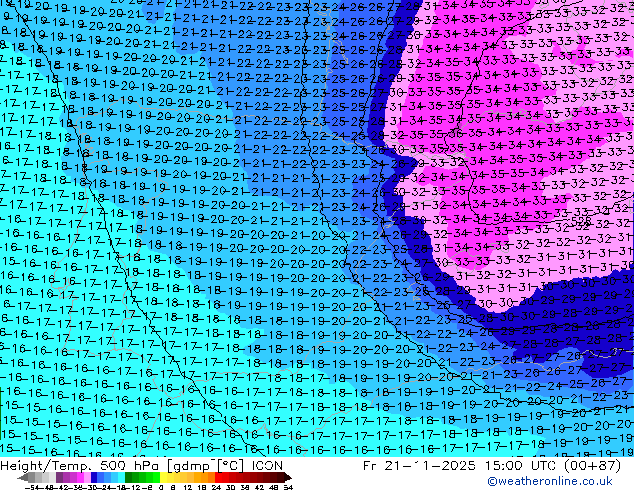
Task: Click the legend's right dark red arrow end
Action: (288, 478)
